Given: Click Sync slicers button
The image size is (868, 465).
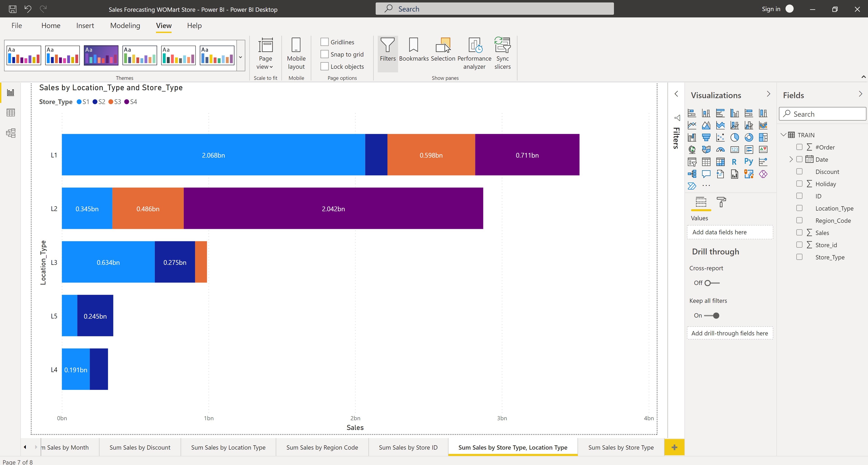Looking at the screenshot, I should [502, 53].
